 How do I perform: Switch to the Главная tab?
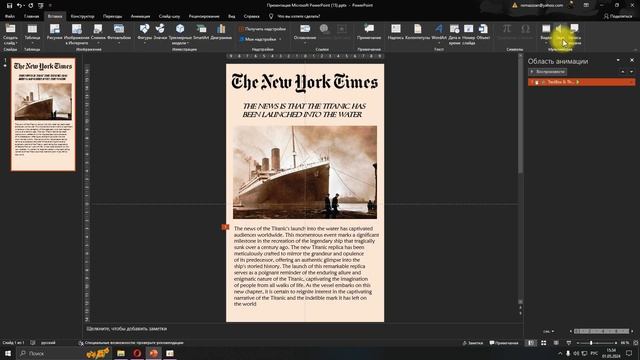pyautogui.click(x=31, y=16)
